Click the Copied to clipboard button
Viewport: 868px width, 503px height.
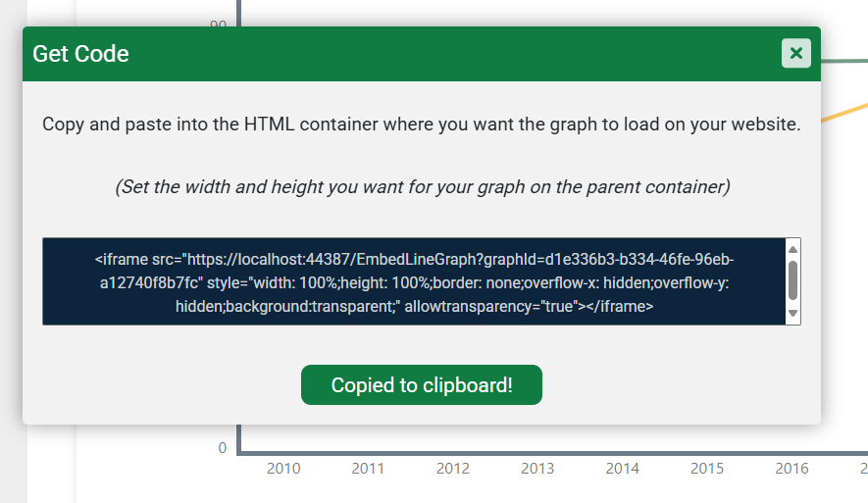[422, 385]
